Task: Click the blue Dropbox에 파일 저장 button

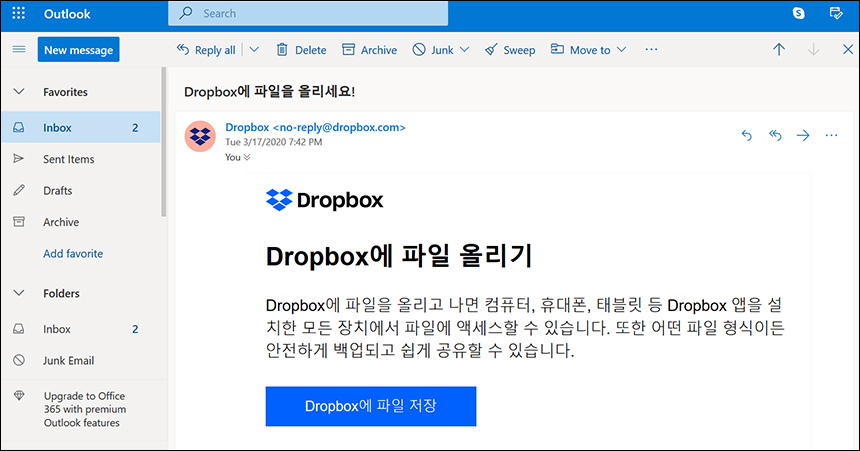Action: tap(371, 406)
